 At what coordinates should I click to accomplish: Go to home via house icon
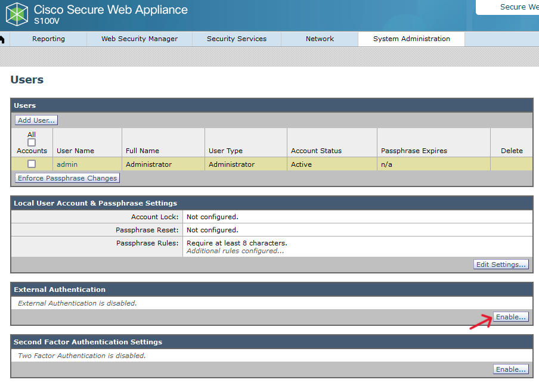point(2,39)
